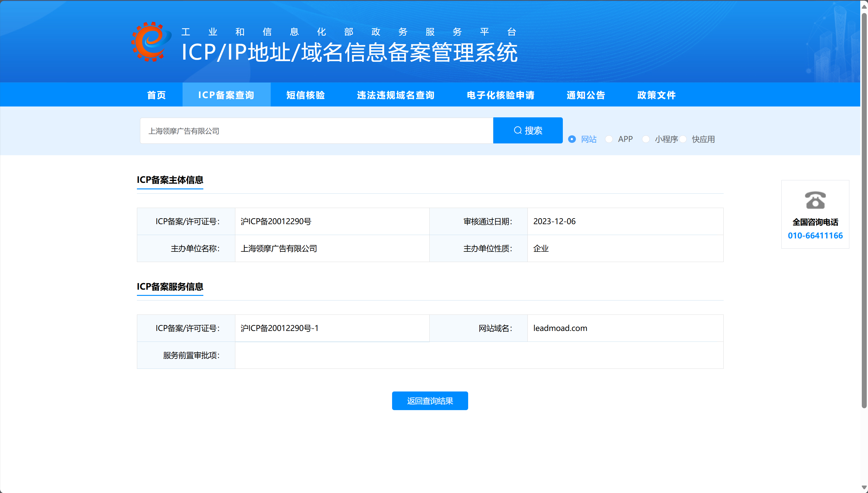Select the 快应用 radio button
The width and height of the screenshot is (868, 493).
point(683,139)
